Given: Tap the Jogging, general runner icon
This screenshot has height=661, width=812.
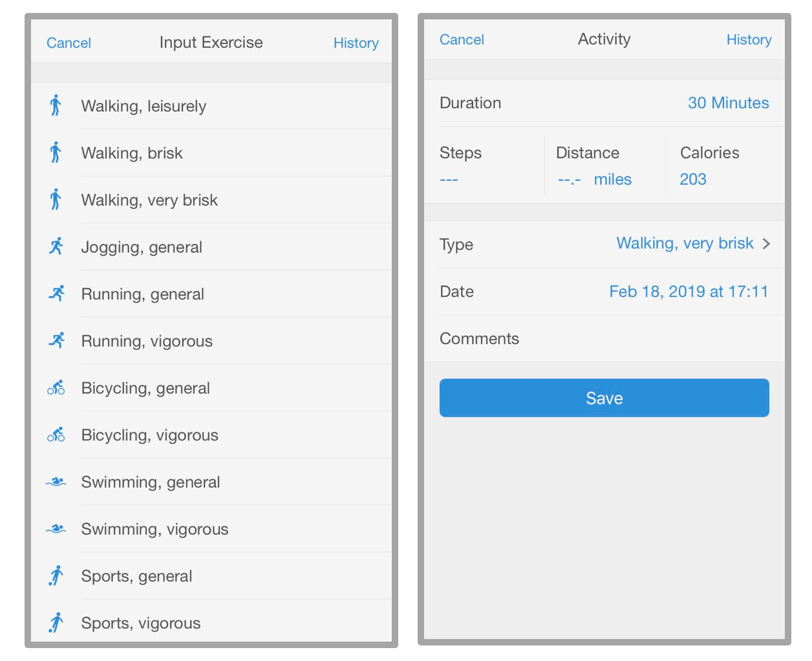Looking at the screenshot, I should [56, 246].
